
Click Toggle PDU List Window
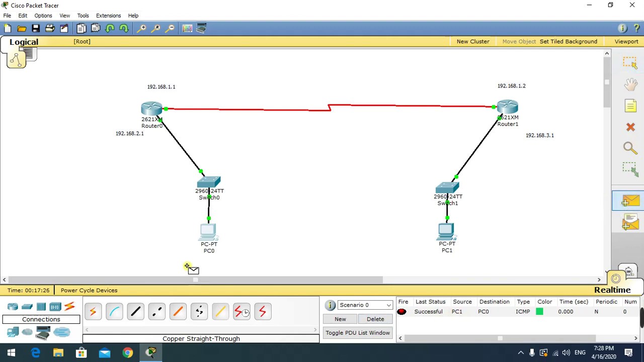[x=358, y=333]
